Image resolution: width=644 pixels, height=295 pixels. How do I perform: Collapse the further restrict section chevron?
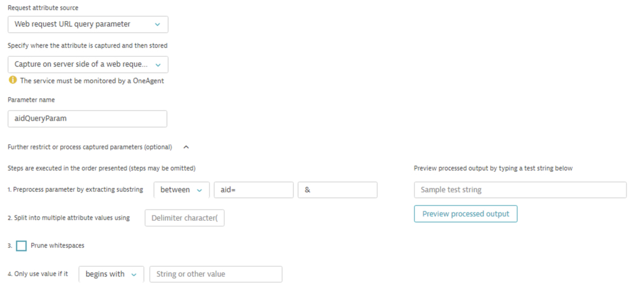(x=186, y=147)
